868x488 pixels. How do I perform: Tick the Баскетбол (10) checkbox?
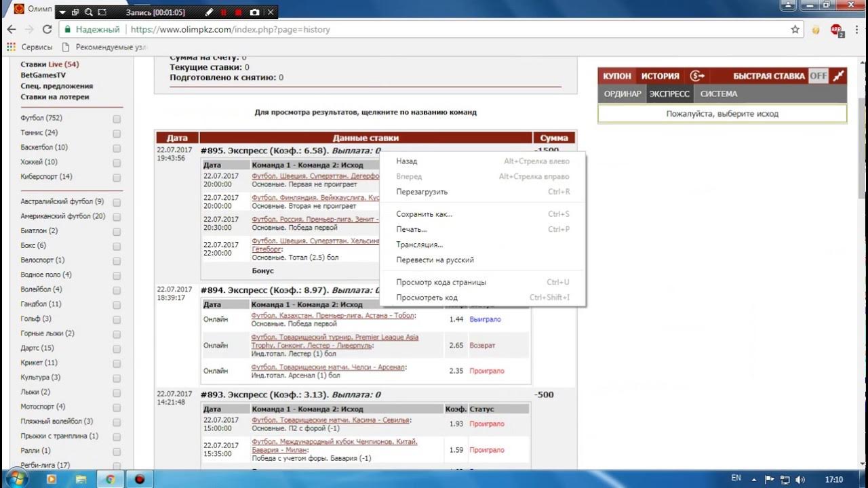117,148
